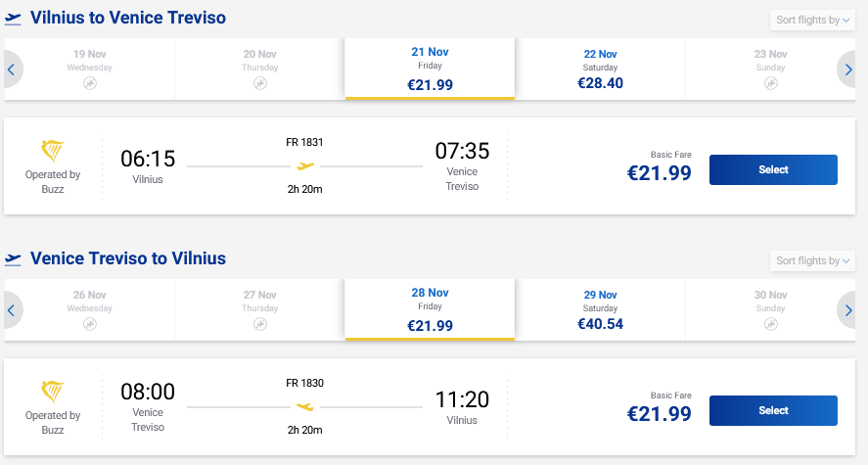Click no-flight icon under 19 Nov Wednesday
Viewport: 868px width, 465px height.
(89, 84)
